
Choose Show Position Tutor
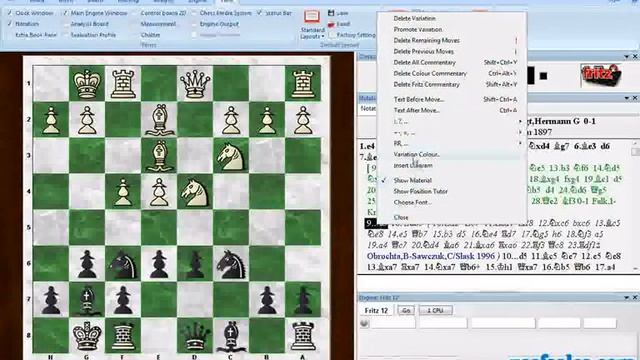click(x=420, y=191)
